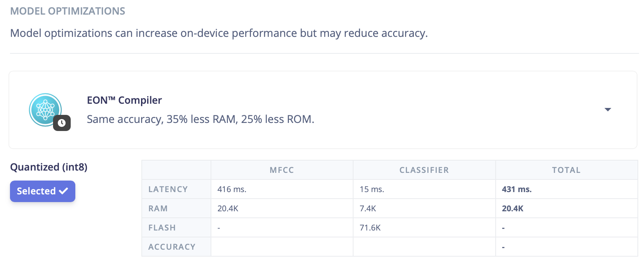Click the EON Compiler neural network icon
The height and width of the screenshot is (262, 644).
pyautogui.click(x=45, y=109)
